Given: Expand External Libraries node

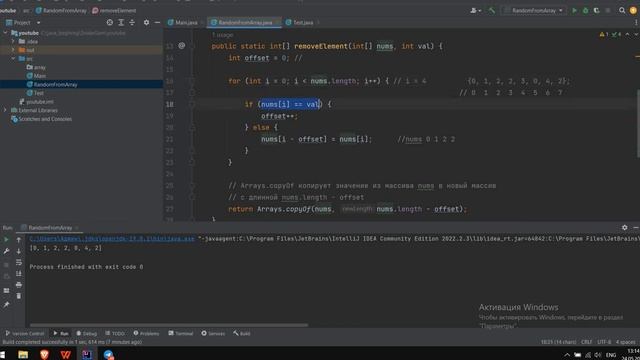Looking at the screenshot, I should point(5,110).
